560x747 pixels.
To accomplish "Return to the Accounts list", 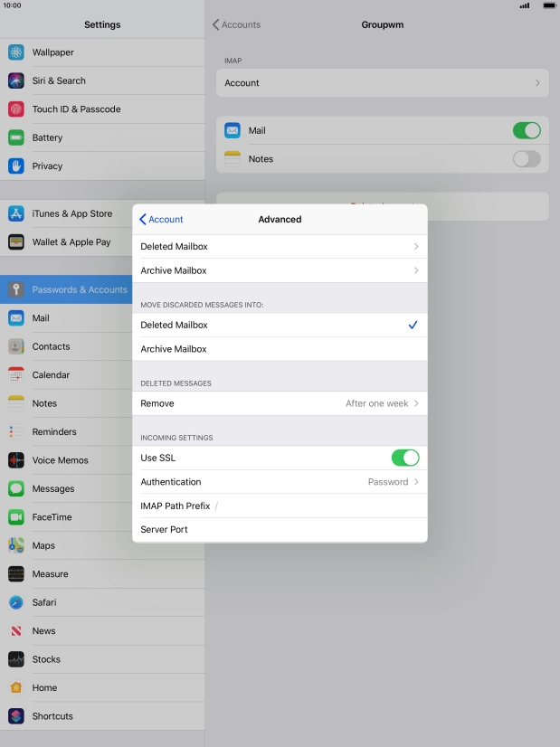I will point(236,24).
